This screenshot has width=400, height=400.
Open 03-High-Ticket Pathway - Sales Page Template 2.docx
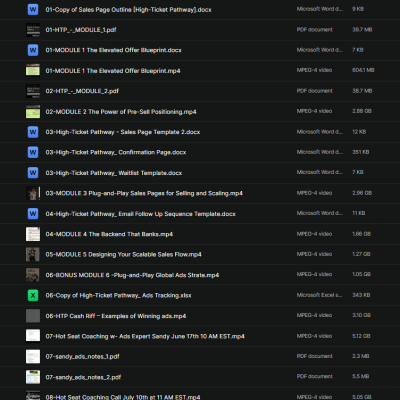pyautogui.click(x=123, y=132)
